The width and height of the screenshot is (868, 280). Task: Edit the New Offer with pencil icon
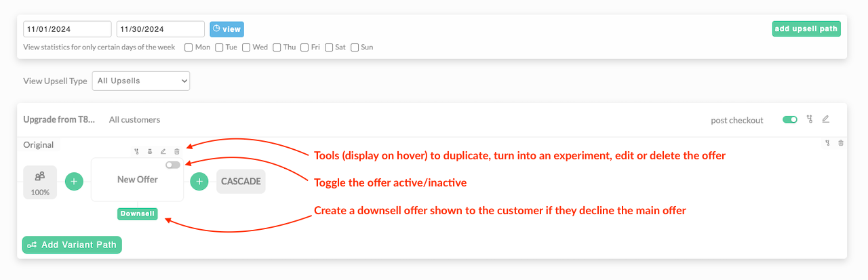click(x=163, y=151)
